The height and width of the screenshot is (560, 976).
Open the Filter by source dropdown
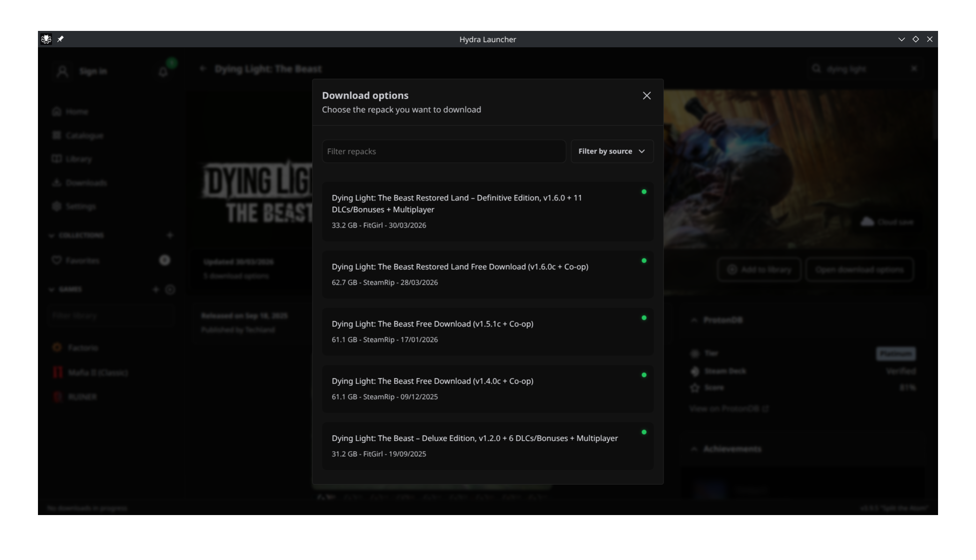point(612,151)
